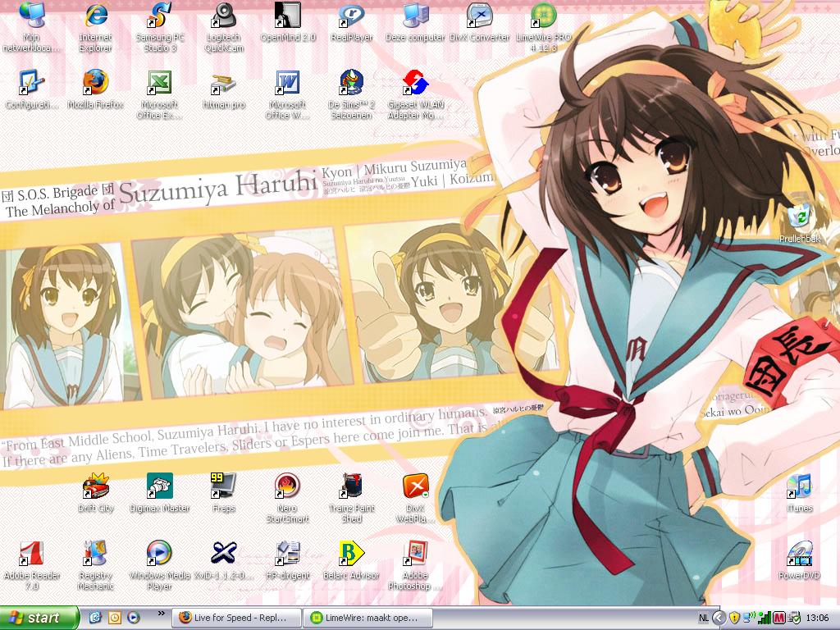Select the iTunes desktop shortcut
The width and height of the screenshot is (840, 630).
(799, 492)
